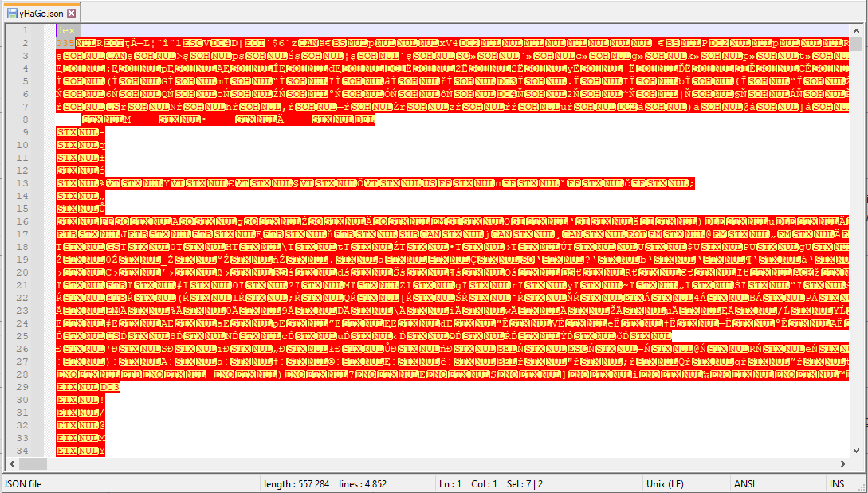This screenshot has height=493, width=868.
Task: Toggle INS insert mode in status bar
Action: coord(836,483)
